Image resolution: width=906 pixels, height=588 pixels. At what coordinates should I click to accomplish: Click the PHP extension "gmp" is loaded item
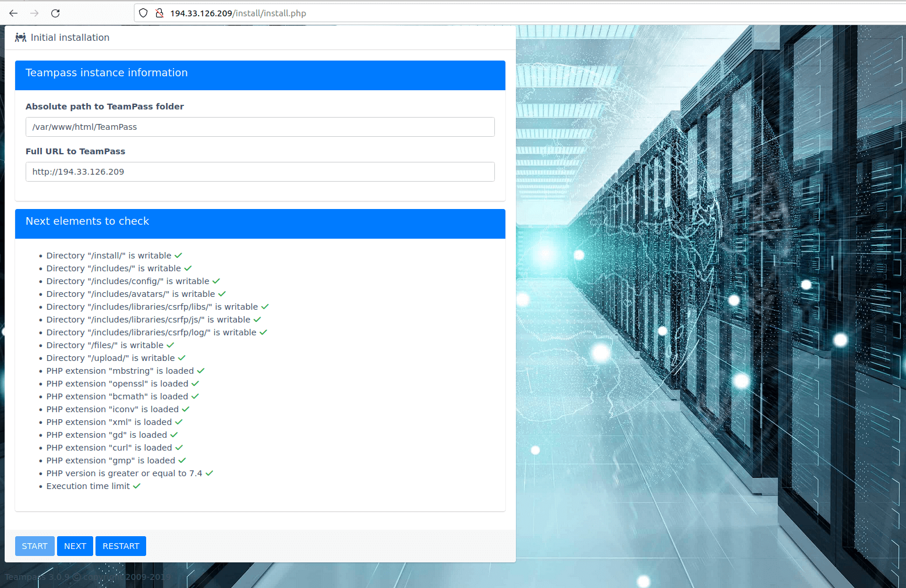tap(110, 461)
